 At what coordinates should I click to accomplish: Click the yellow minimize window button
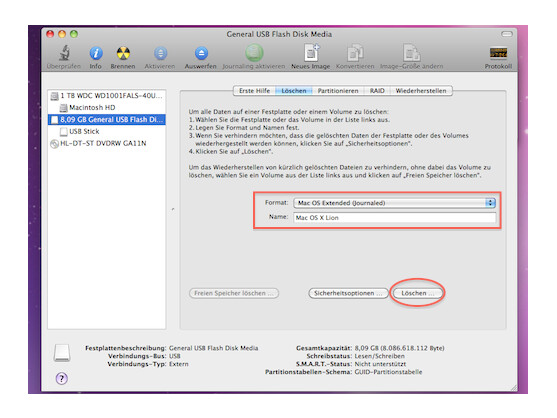click(x=62, y=34)
